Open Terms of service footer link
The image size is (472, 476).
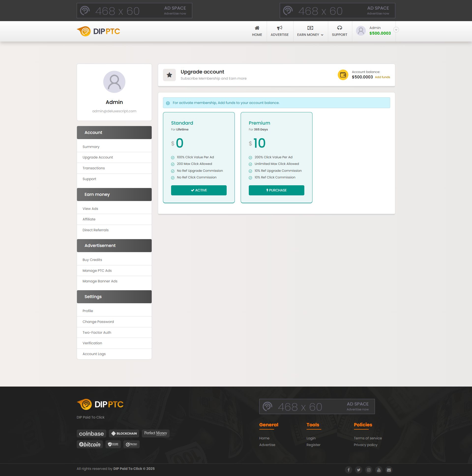(368, 438)
